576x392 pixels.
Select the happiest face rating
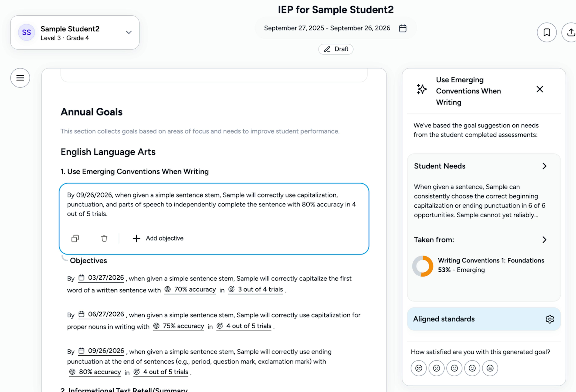(490, 368)
